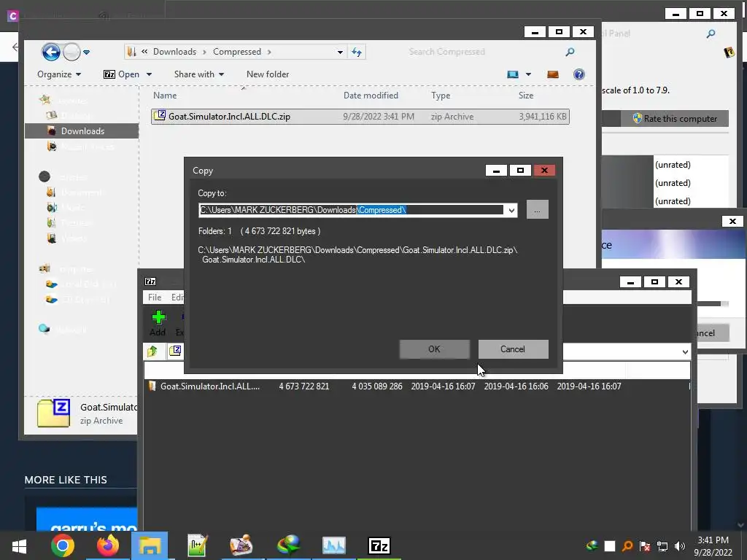Click the Action Center flag tray icon
747x560 pixels.
[645, 546]
